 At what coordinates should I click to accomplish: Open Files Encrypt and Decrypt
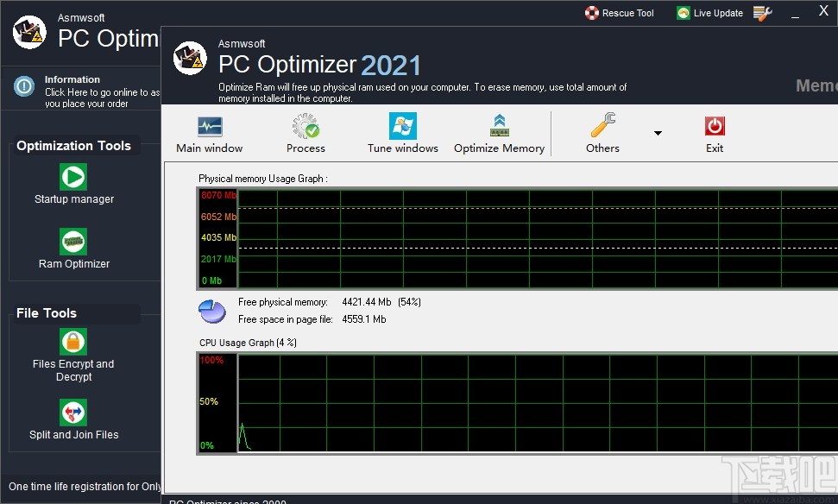[x=72, y=349]
